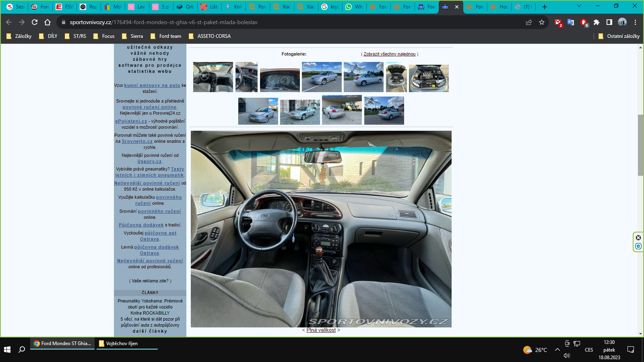
Task: Share this page icon in address bar
Action: click(x=529, y=22)
